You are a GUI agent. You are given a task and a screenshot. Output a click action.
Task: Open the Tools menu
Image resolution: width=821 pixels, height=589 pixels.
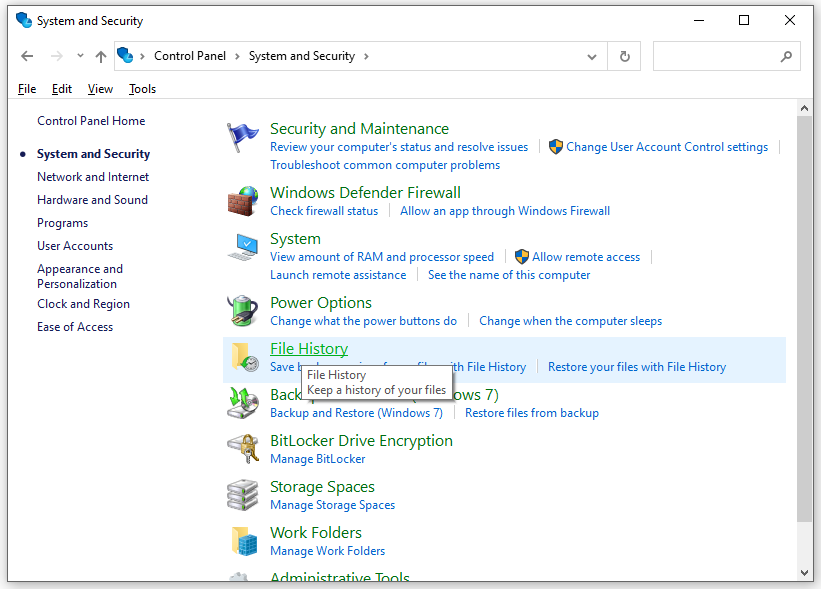pyautogui.click(x=142, y=88)
